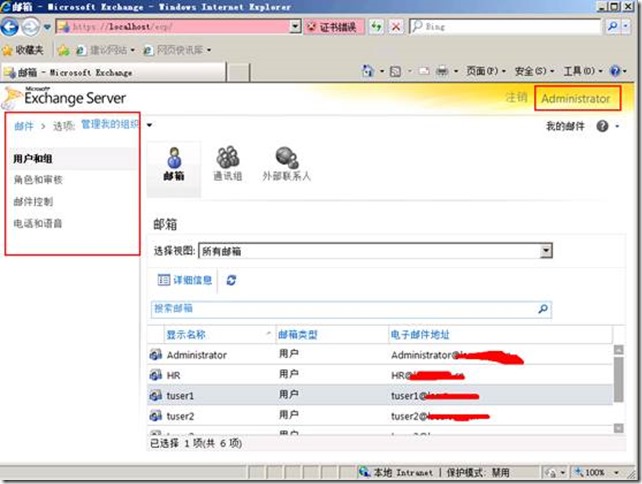Open the suggested sites favorites link
Viewport: 642px width, 484px height.
pyautogui.click(x=106, y=50)
